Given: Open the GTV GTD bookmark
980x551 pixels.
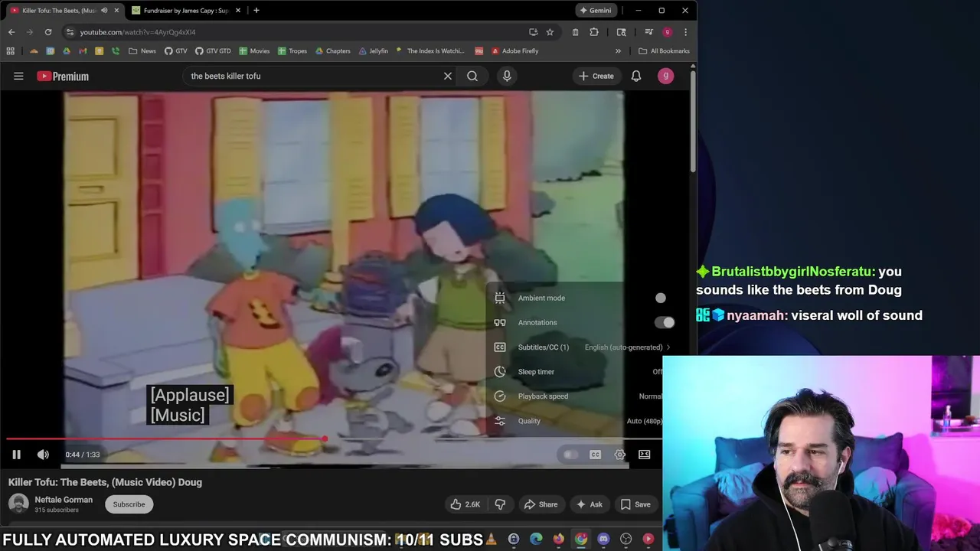Looking at the screenshot, I should (212, 51).
